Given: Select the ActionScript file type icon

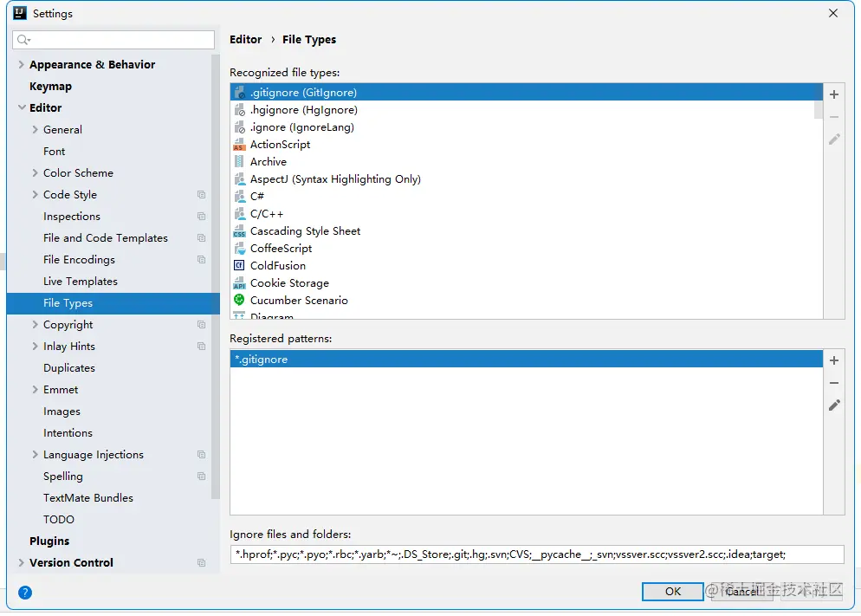Looking at the screenshot, I should [x=239, y=145].
